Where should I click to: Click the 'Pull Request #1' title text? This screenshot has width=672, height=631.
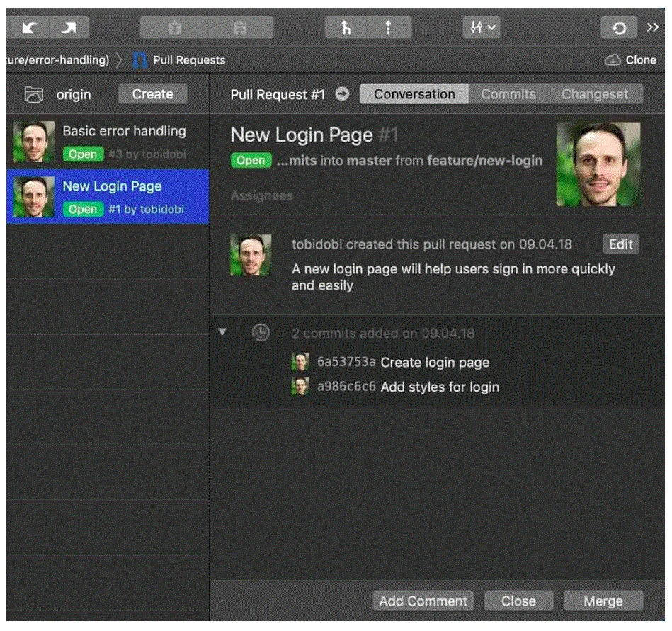tap(278, 94)
